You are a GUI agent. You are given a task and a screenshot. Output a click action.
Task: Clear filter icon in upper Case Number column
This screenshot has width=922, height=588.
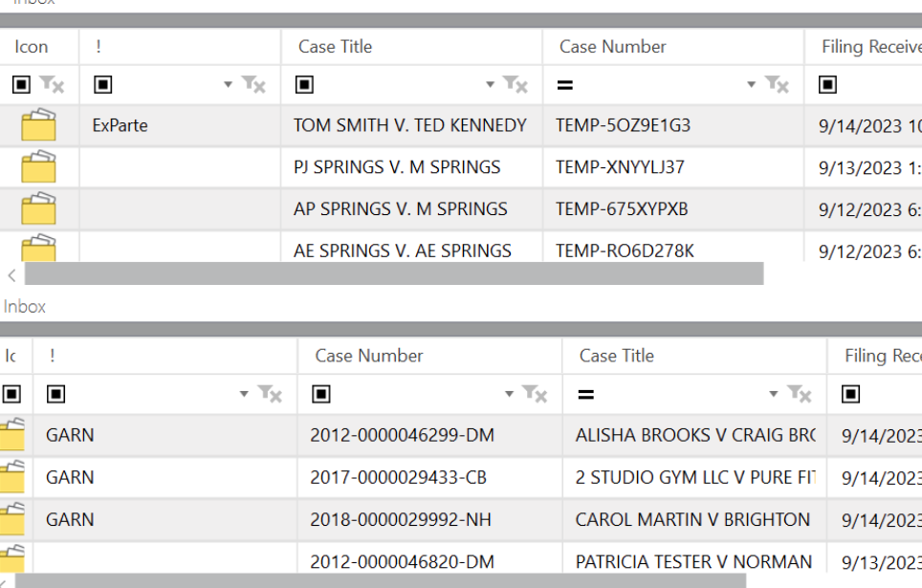(777, 85)
